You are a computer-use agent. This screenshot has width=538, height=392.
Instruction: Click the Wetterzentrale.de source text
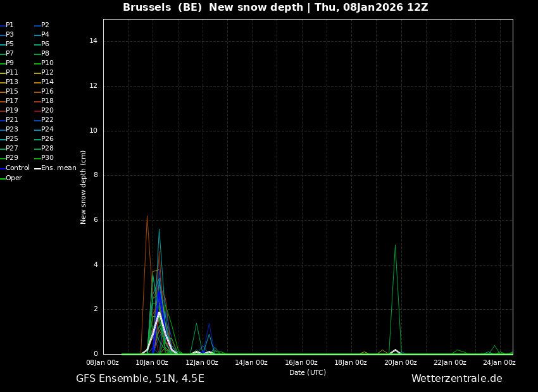pyautogui.click(x=457, y=379)
